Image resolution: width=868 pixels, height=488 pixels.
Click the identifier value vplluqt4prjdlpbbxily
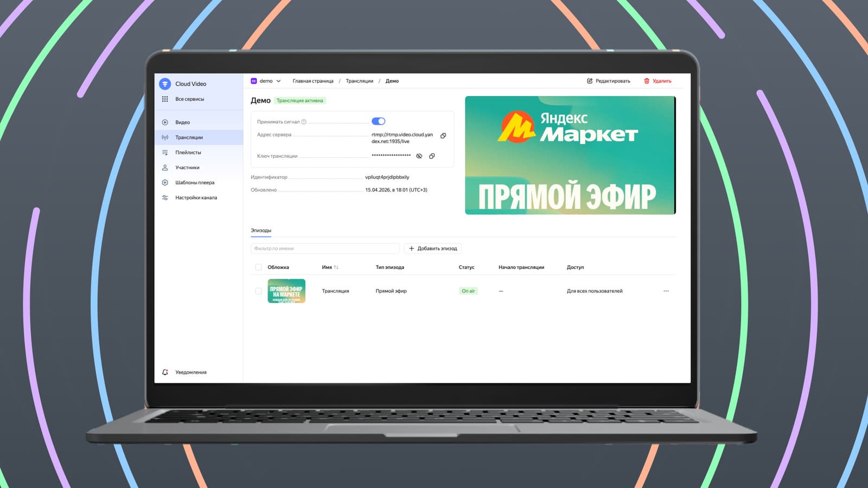point(387,177)
